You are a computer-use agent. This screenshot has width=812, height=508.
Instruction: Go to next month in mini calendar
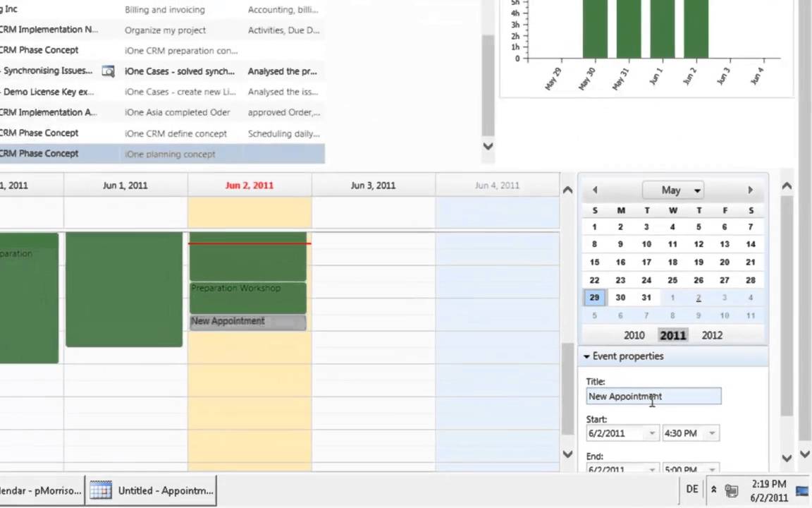[750, 190]
